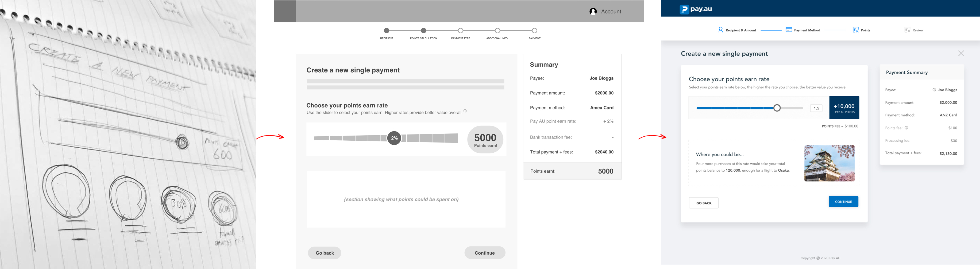Image resolution: width=980 pixels, height=269 pixels.
Task: Click the pay.au logo in the blue header
Action: click(x=695, y=9)
